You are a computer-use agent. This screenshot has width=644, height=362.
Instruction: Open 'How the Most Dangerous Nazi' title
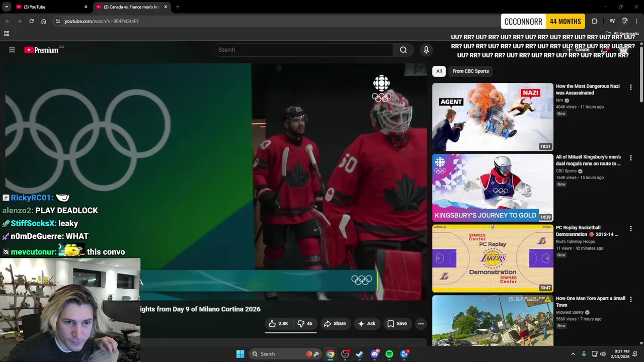pos(588,89)
